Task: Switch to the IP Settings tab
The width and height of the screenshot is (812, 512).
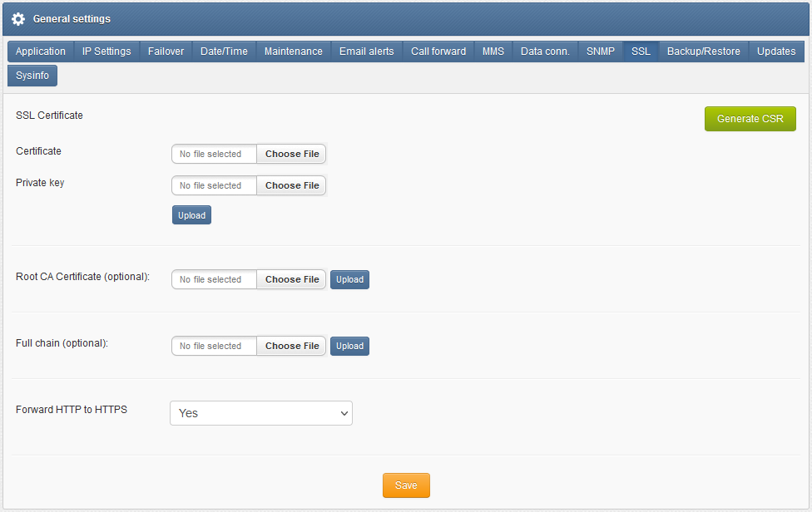Action: tap(106, 52)
